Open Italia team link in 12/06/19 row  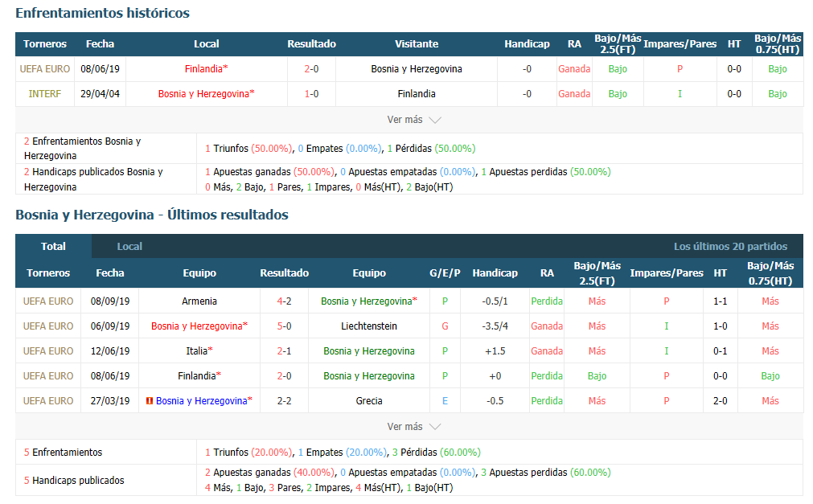[x=199, y=351]
